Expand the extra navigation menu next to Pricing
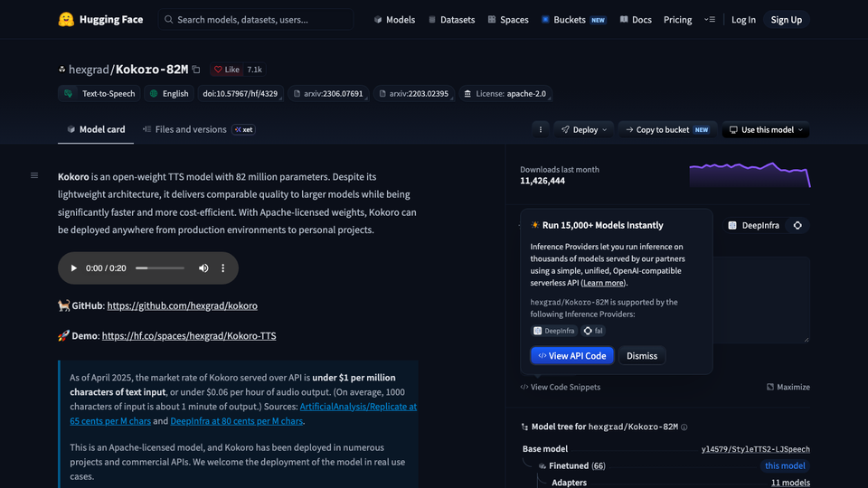Viewport: 868px width, 488px height. click(710, 19)
